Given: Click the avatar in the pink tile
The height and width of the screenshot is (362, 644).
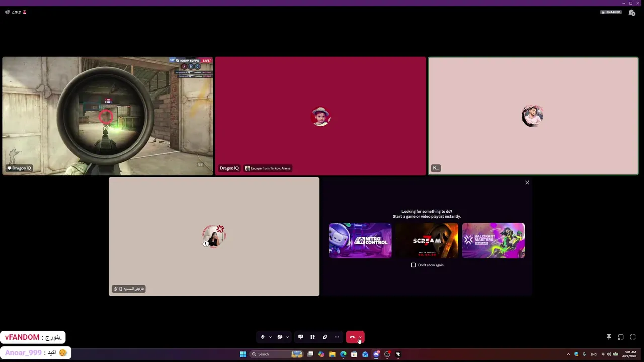Looking at the screenshot, I should pos(533,116).
